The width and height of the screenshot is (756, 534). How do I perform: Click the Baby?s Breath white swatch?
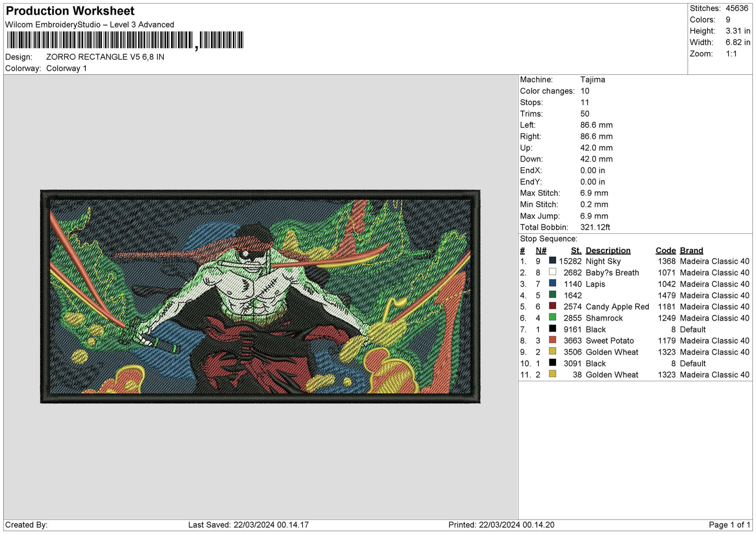pos(552,272)
